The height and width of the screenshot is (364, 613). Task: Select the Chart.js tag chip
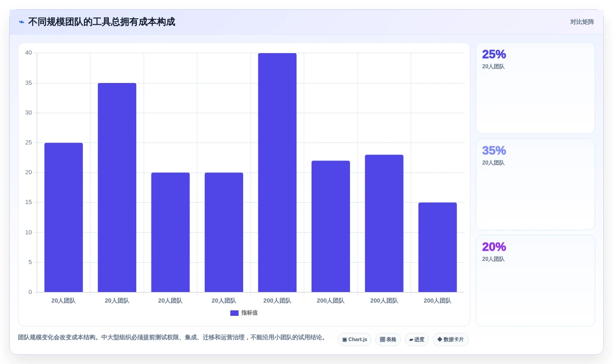tap(355, 340)
